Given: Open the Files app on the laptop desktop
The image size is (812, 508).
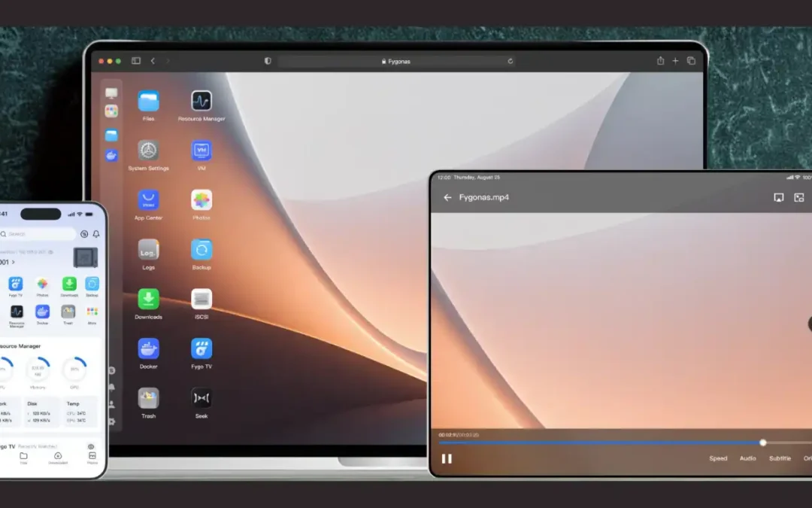Looking at the screenshot, I should click(x=149, y=101).
